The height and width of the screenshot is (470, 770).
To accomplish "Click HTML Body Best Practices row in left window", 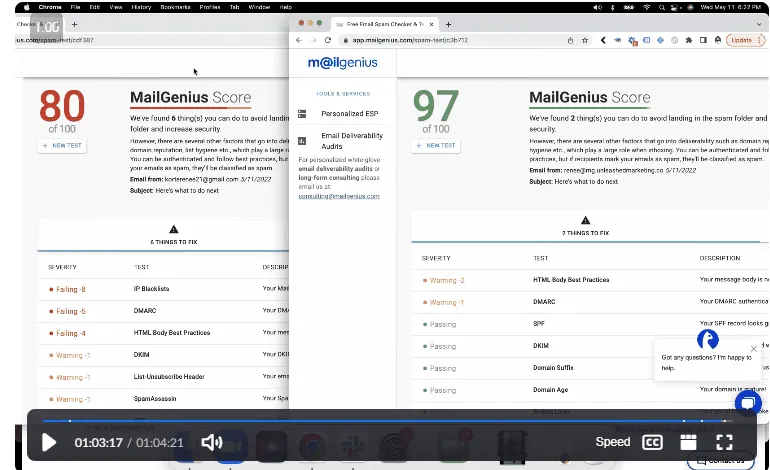I will [x=163, y=333].
